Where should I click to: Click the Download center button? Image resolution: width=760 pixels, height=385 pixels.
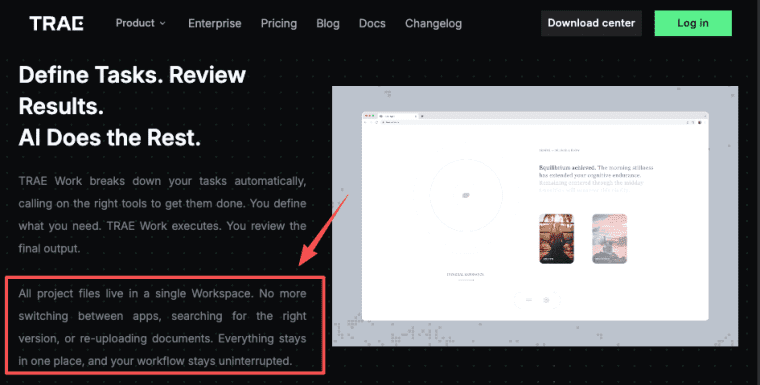pos(591,23)
